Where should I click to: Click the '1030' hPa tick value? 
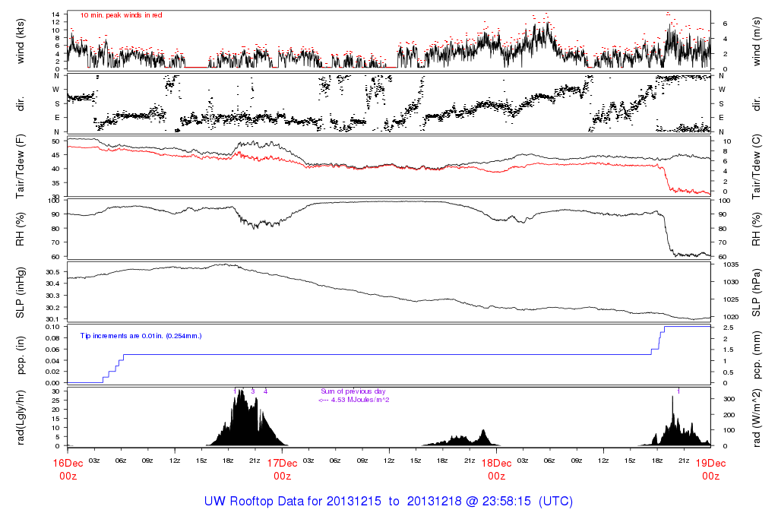coord(731,282)
